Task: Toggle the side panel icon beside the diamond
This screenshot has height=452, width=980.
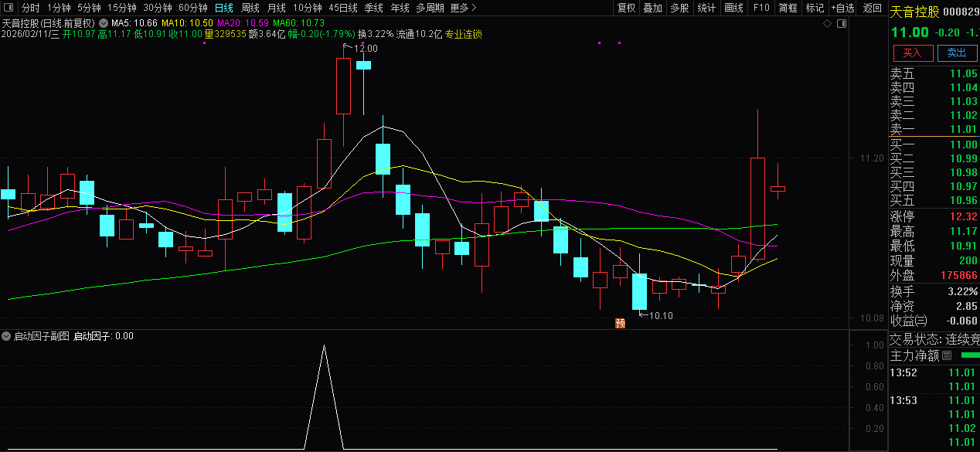Action: pos(842,24)
